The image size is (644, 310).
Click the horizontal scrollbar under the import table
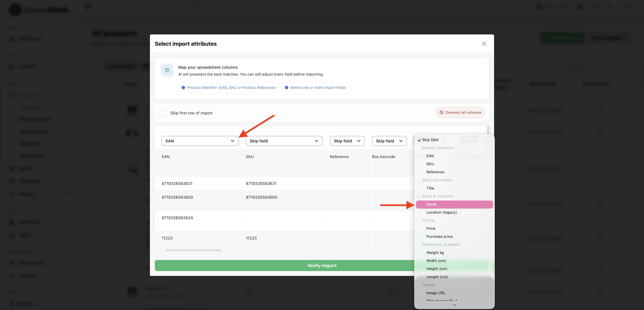coord(193,250)
